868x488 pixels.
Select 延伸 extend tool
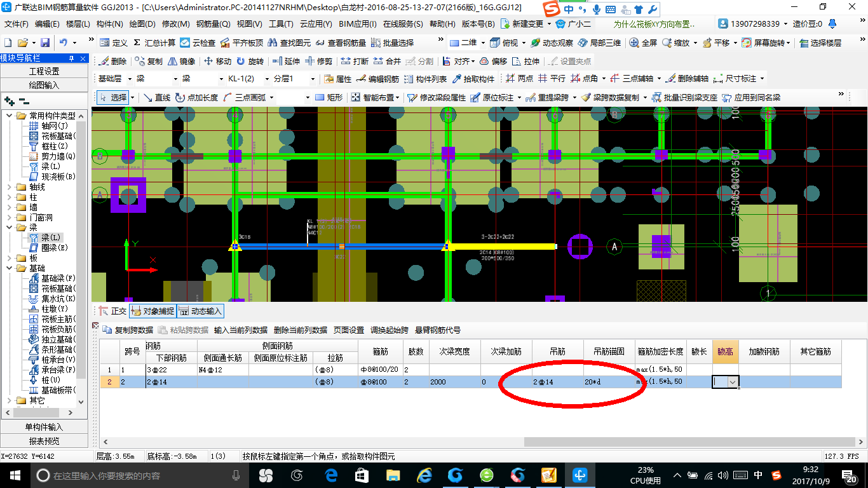(286, 61)
